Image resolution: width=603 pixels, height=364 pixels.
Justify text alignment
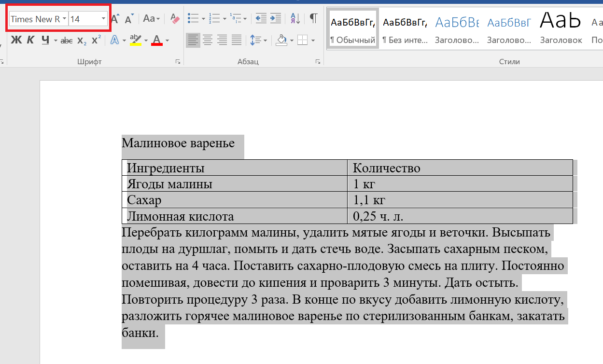pyautogui.click(x=237, y=40)
